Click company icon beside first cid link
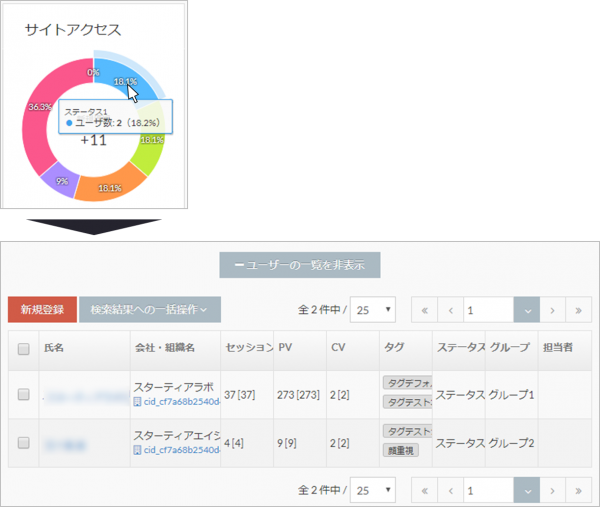Image resolution: width=600 pixels, height=507 pixels. (x=137, y=402)
